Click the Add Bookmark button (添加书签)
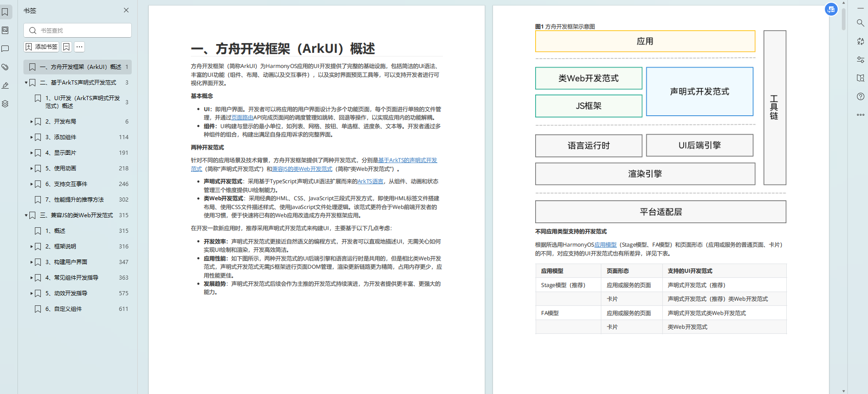This screenshot has height=394, width=868. (41, 47)
